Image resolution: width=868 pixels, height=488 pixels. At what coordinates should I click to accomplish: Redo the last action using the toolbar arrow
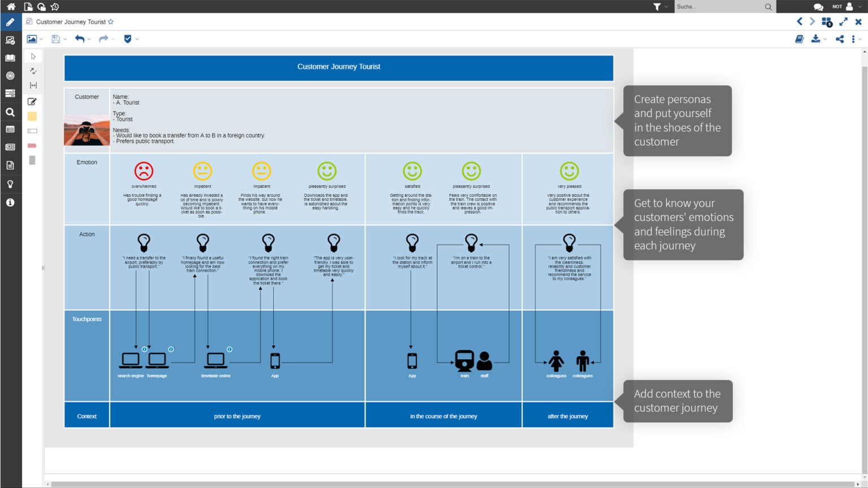pos(102,38)
